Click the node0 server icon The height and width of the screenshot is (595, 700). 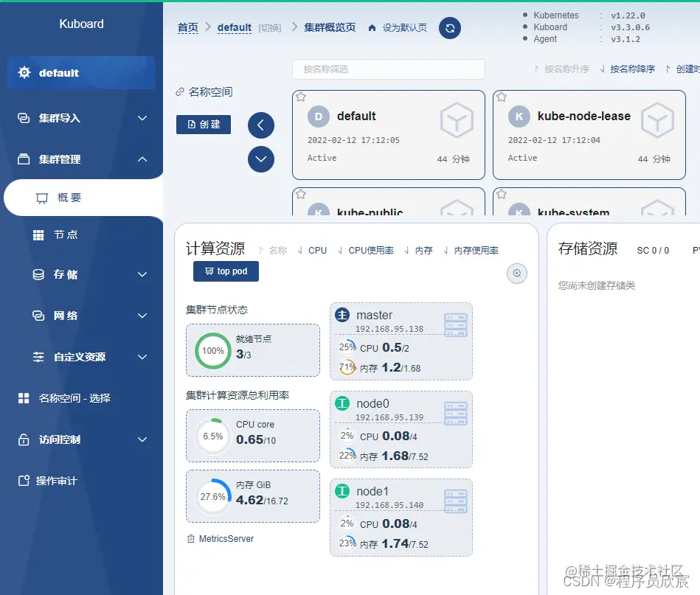tap(456, 413)
